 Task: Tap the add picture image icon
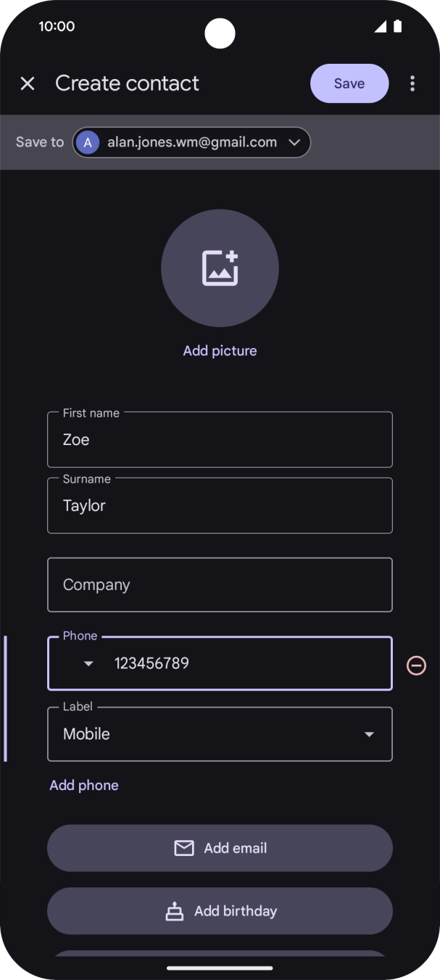coord(220,267)
